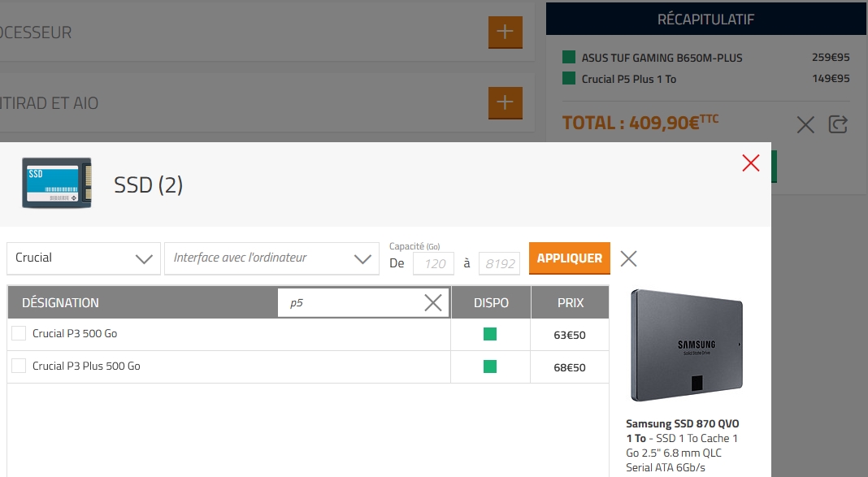Click the 149€95 price in recap
This screenshot has height=477, width=868.
click(x=831, y=79)
